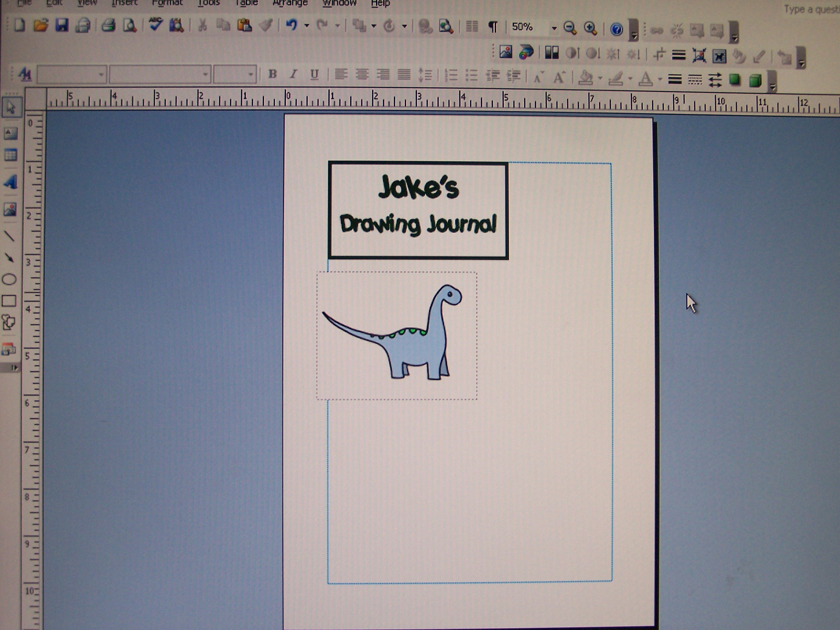Open the Font Color swatch

645,79
